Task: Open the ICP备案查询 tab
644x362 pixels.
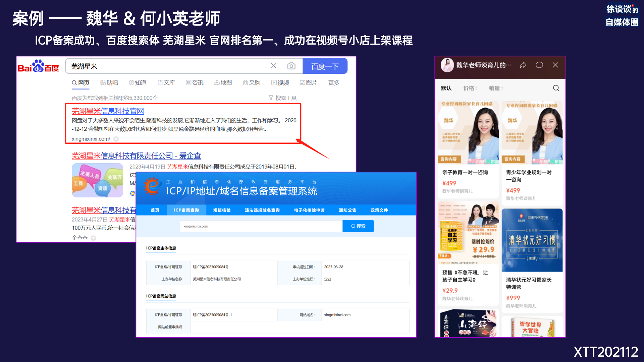Action: tap(186, 210)
